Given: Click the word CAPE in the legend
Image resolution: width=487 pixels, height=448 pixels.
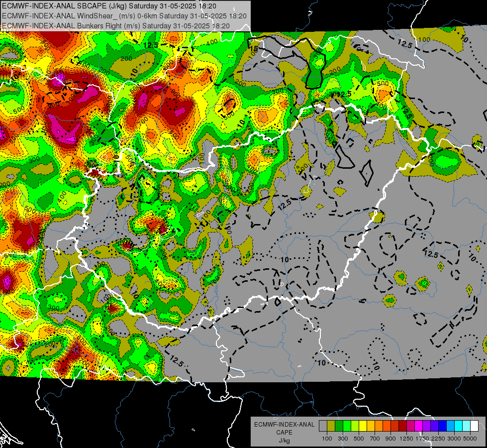Looking at the screenshot, I should tap(284, 433).
